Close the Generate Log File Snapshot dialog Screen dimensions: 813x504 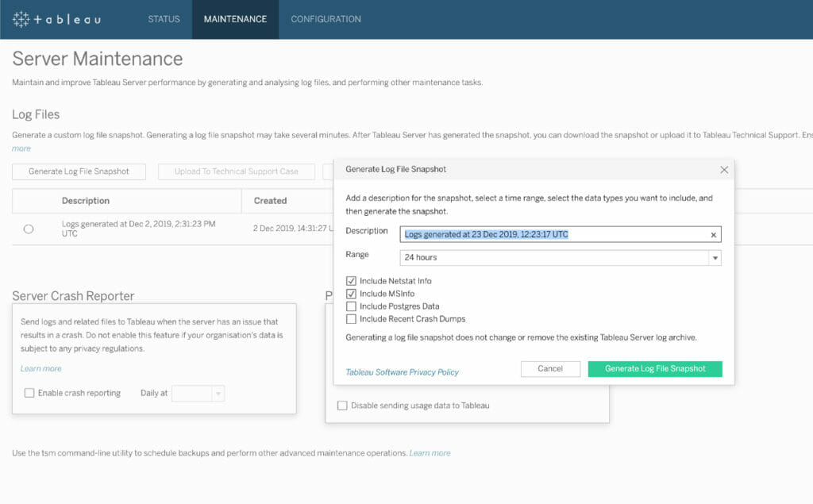(723, 170)
